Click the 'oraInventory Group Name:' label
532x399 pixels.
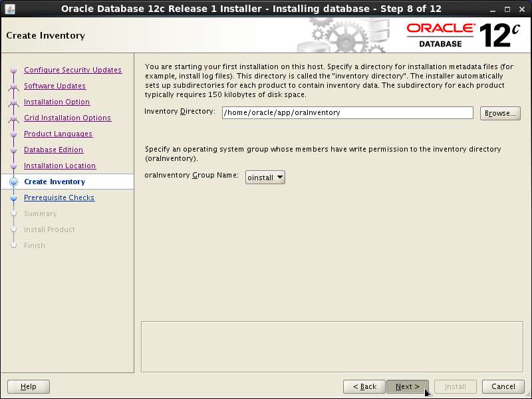click(192, 175)
